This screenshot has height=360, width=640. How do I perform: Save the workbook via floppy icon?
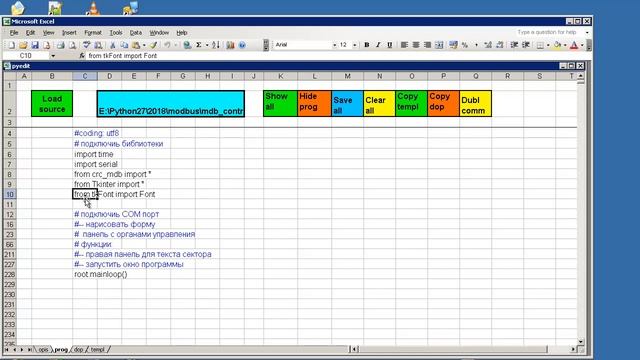(x=35, y=45)
